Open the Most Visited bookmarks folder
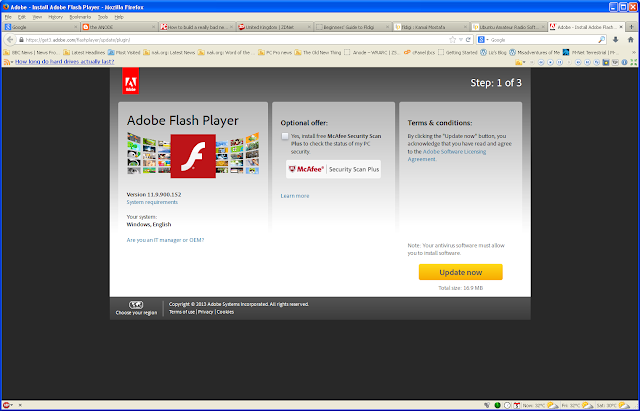Screen dimensions: 640x411 tap(124, 52)
